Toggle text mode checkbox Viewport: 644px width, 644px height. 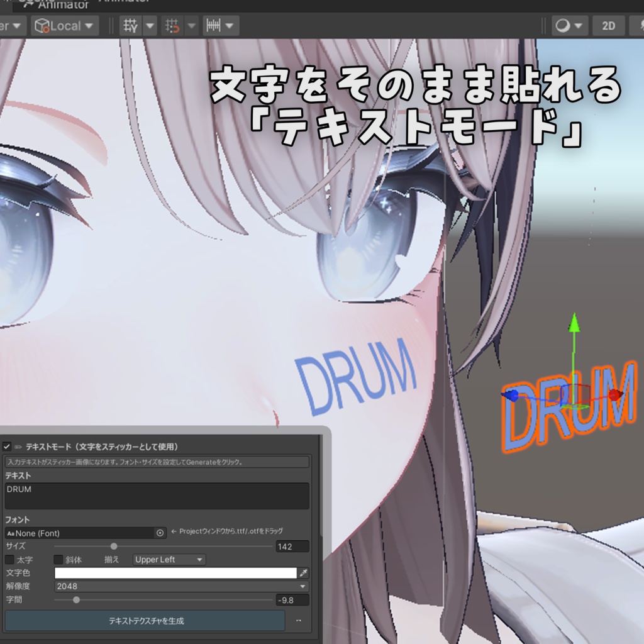tap(6, 447)
